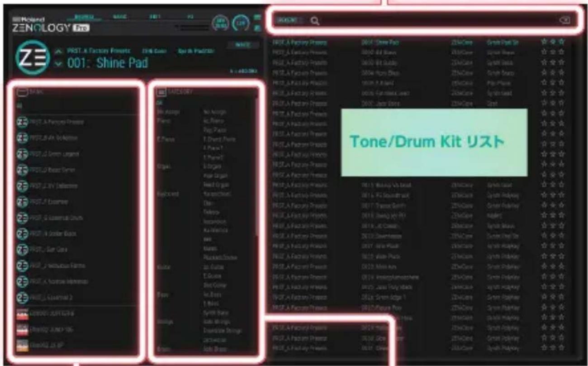Choose the Solo Strings subcategory
The width and height of the screenshot is (588, 366).
tap(216, 322)
